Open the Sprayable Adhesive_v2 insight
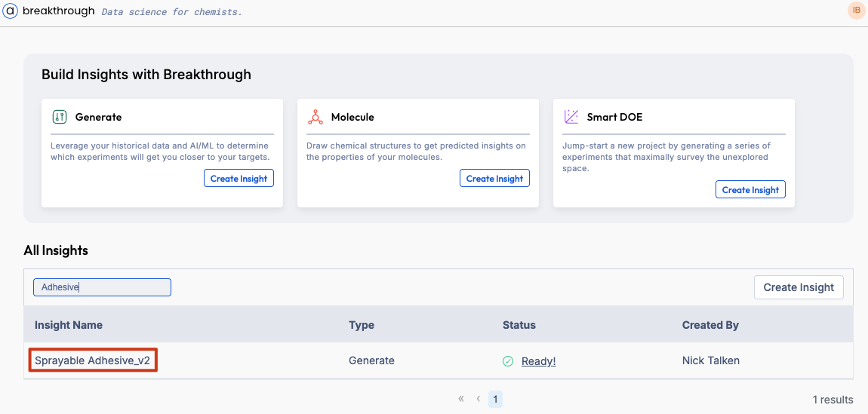 pos(92,360)
